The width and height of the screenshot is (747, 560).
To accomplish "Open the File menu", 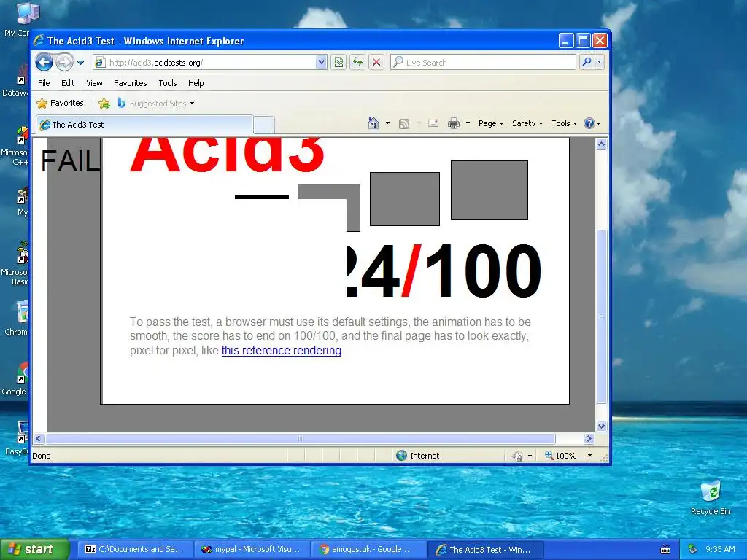I will tap(44, 83).
